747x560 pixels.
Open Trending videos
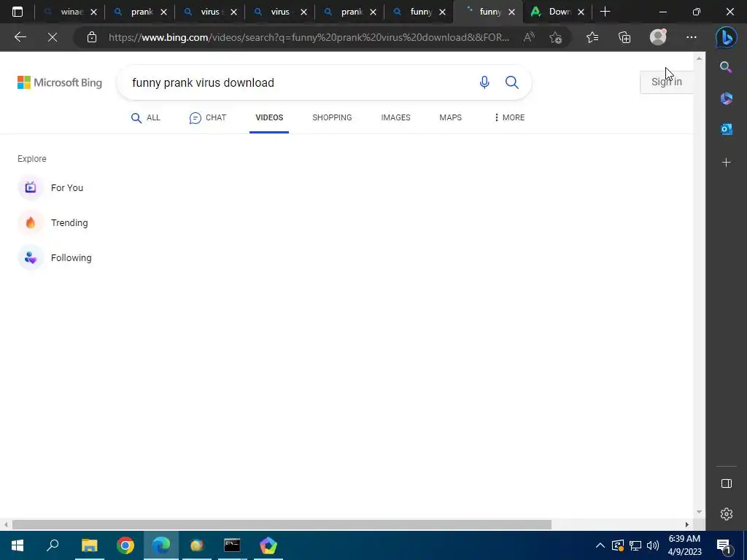click(x=53, y=223)
